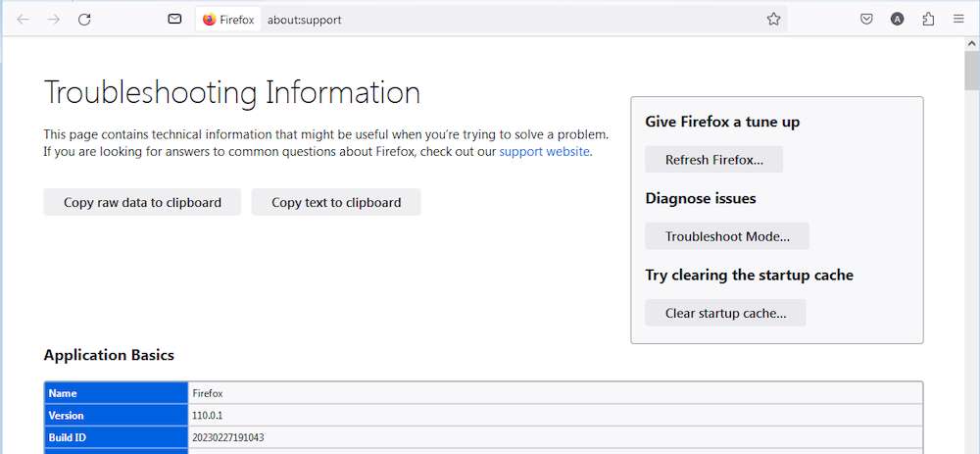
Task: Click the Try clearing the startup cache heading
Action: [x=750, y=276]
